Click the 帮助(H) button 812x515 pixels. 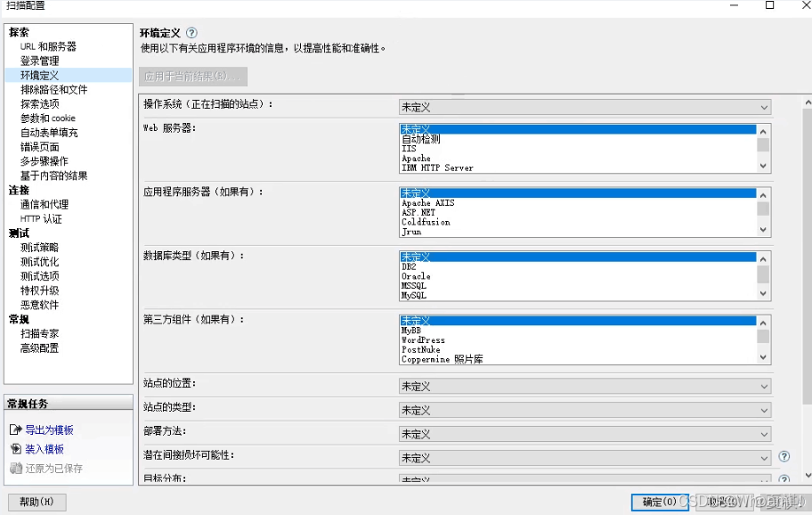click(x=37, y=502)
